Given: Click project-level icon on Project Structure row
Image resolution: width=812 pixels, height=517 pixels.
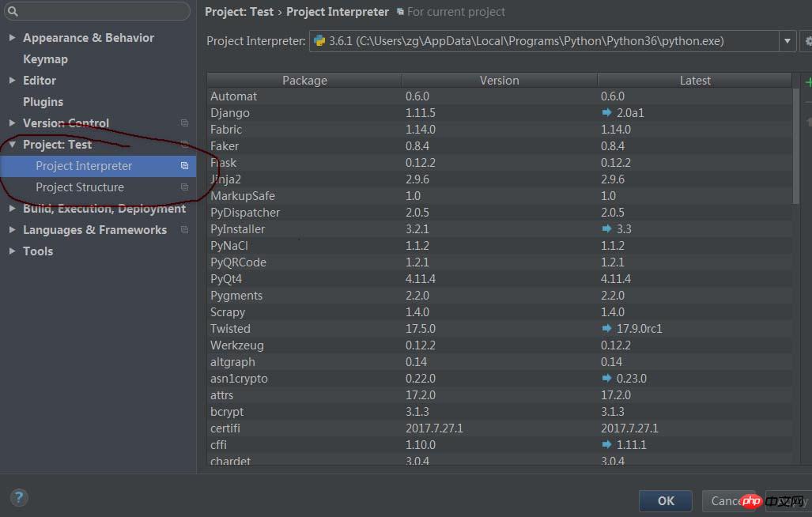Looking at the screenshot, I should (184, 187).
